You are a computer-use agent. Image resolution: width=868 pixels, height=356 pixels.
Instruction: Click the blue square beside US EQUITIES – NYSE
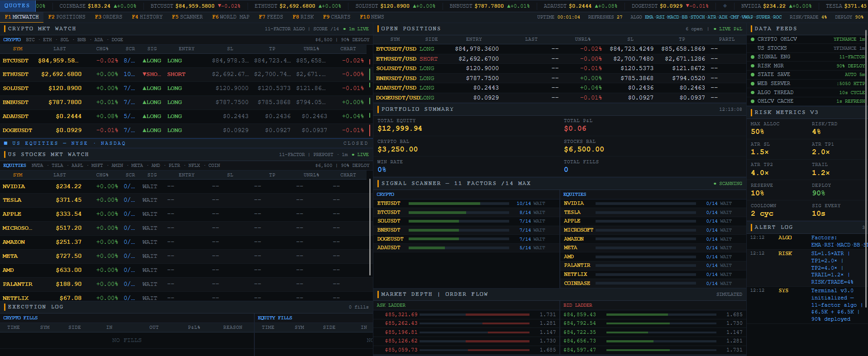point(6,143)
